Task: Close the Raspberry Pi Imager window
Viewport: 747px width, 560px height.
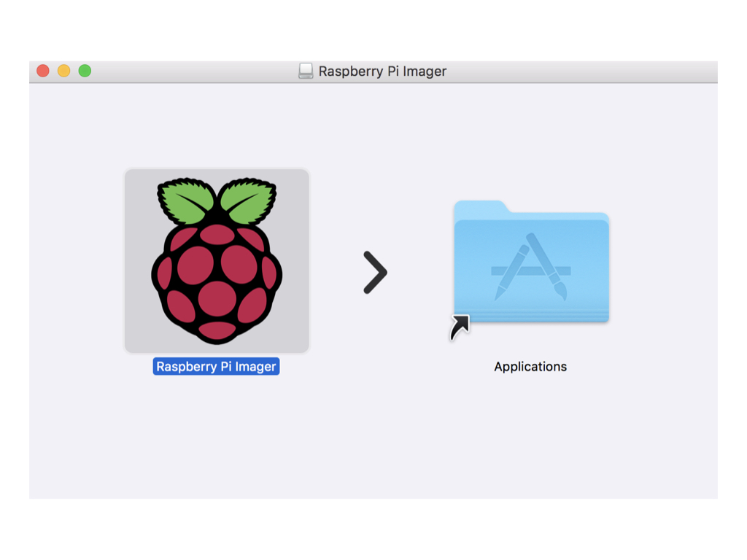Action: [x=43, y=71]
